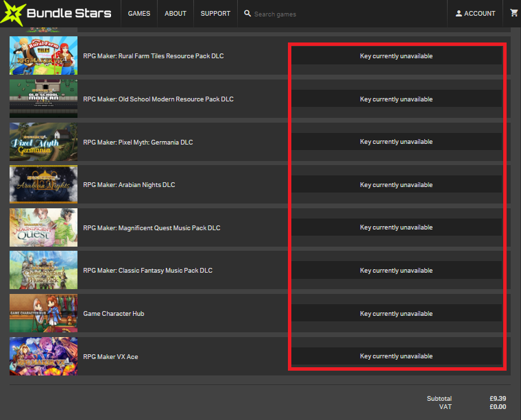
Task: Open the shopping cart icon
Action: coord(514,13)
